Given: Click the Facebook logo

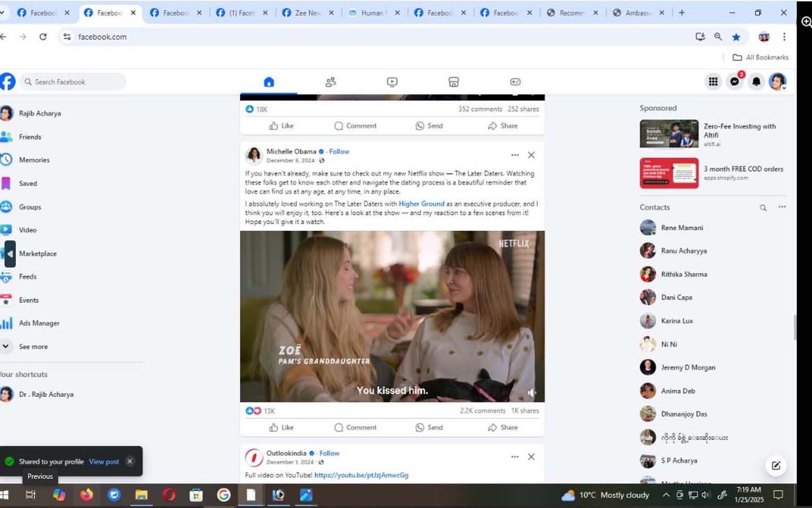Looking at the screenshot, I should click(x=7, y=82).
